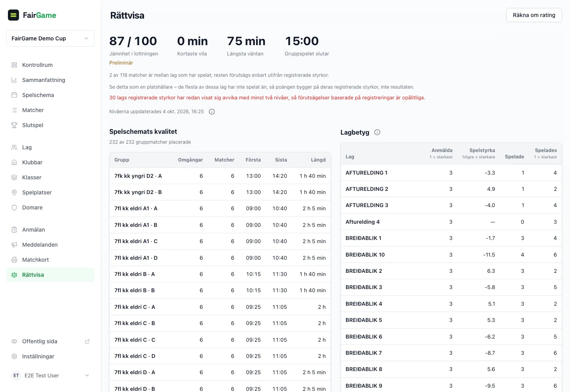Click the Anmälan clipboard icon
The height and width of the screenshot is (392, 570).
click(14, 230)
